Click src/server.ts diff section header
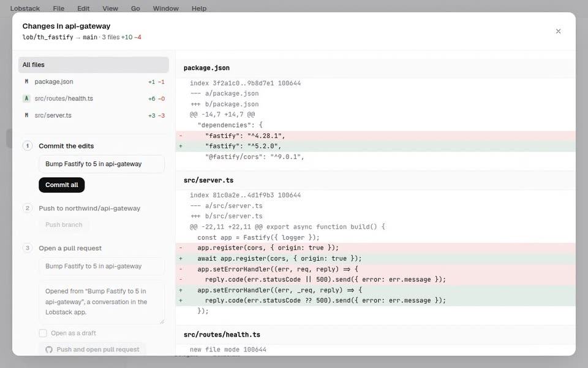This screenshot has width=588, height=368. click(375, 180)
